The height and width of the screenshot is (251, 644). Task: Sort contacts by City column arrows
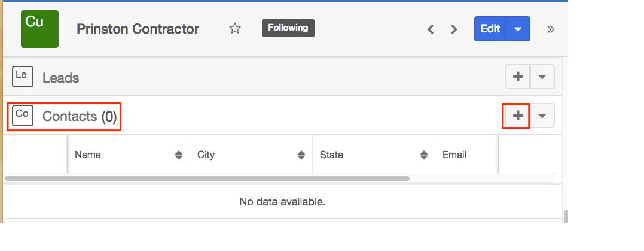click(x=301, y=155)
